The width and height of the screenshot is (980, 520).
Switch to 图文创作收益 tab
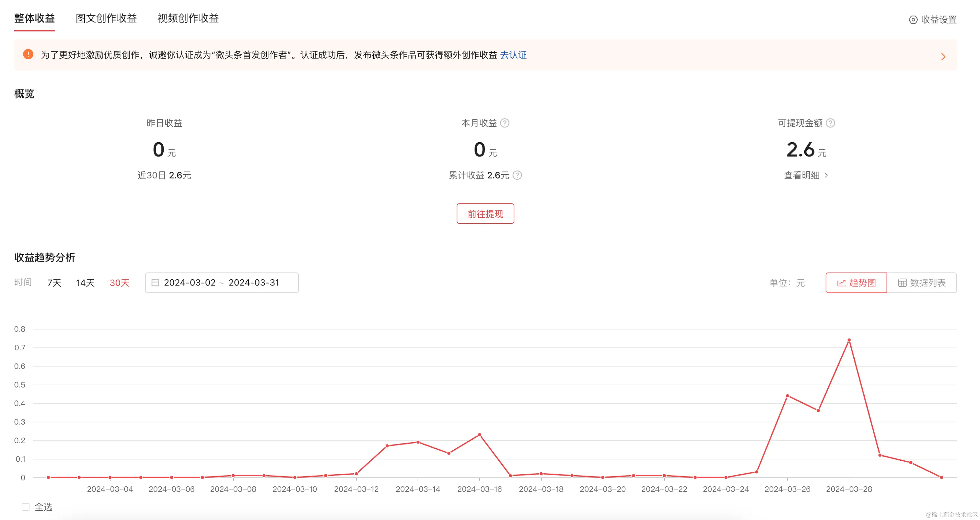106,18
